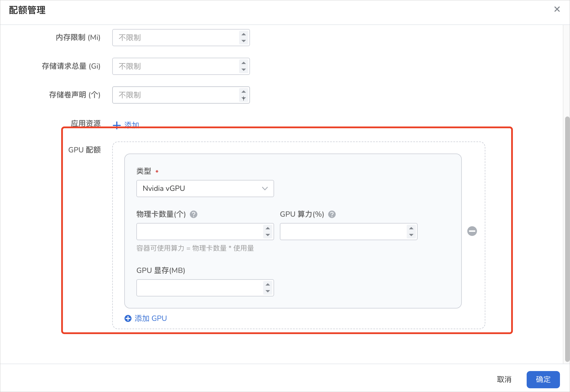This screenshot has height=392, width=570.
Task: Decrease 物理卡数量 with down arrow
Action: (268, 235)
